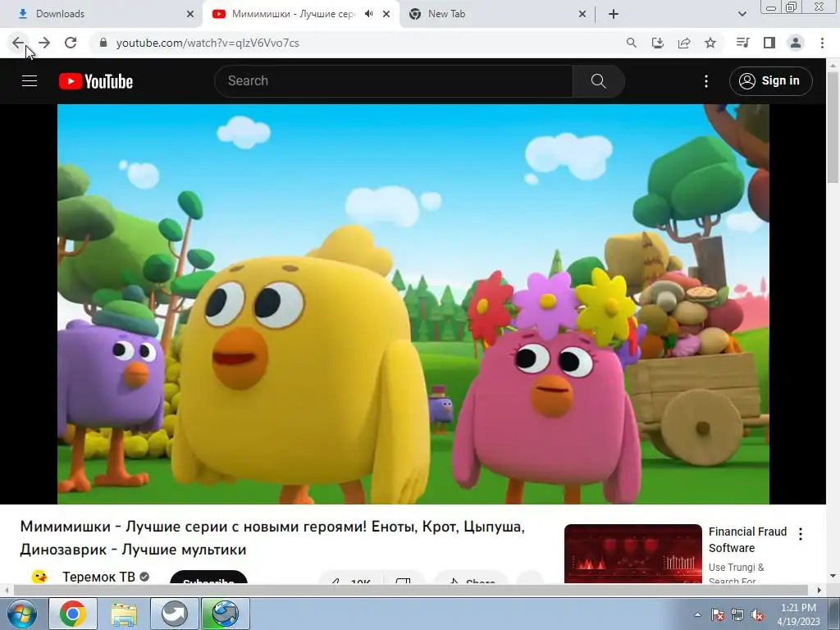840x630 pixels.
Task: Close the YouTube tab
Action: pyautogui.click(x=386, y=15)
